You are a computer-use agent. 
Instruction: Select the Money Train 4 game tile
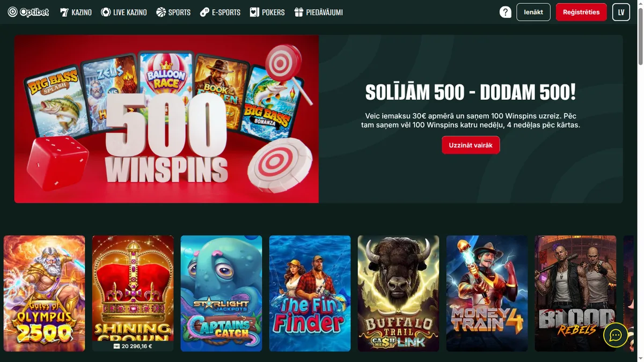tap(487, 293)
